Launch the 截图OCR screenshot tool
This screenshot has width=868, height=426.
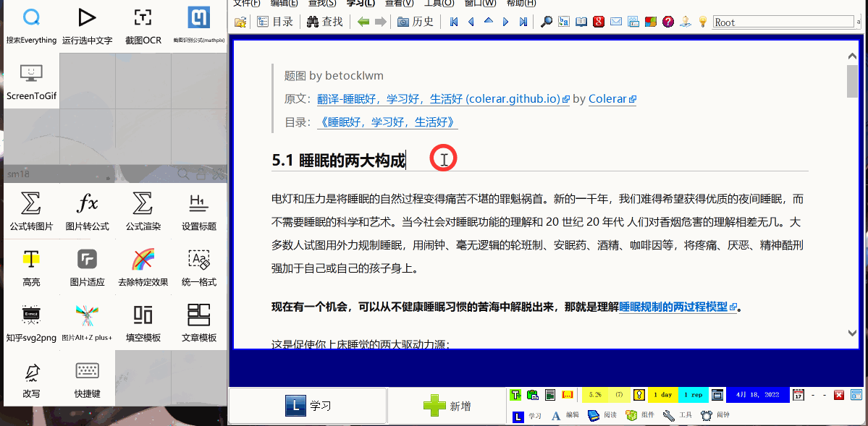(x=143, y=25)
